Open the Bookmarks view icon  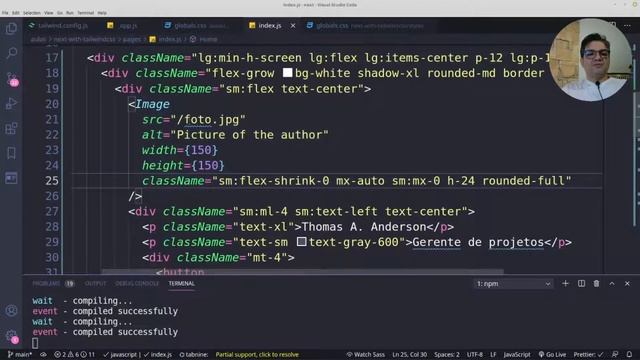[x=11, y=153]
